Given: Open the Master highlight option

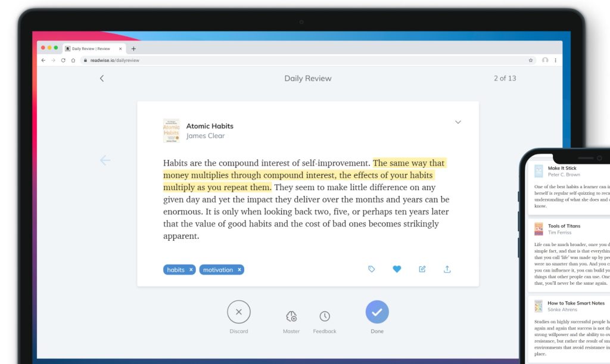Looking at the screenshot, I should click(x=291, y=316).
